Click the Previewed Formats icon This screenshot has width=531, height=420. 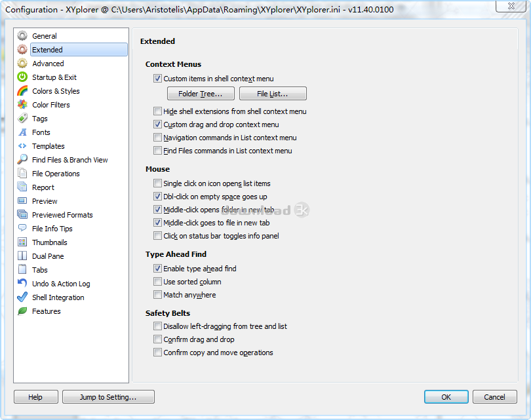coord(22,214)
